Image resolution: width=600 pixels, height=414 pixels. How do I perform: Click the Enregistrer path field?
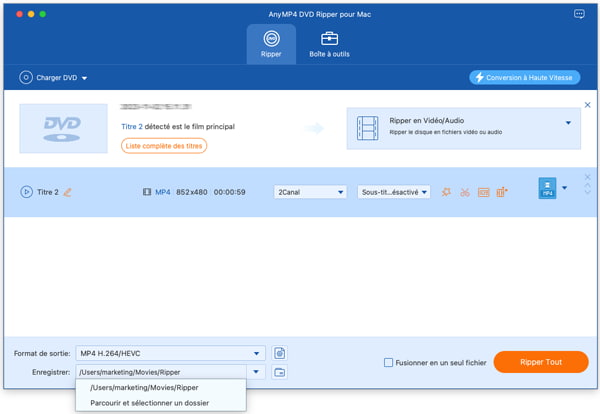point(161,372)
